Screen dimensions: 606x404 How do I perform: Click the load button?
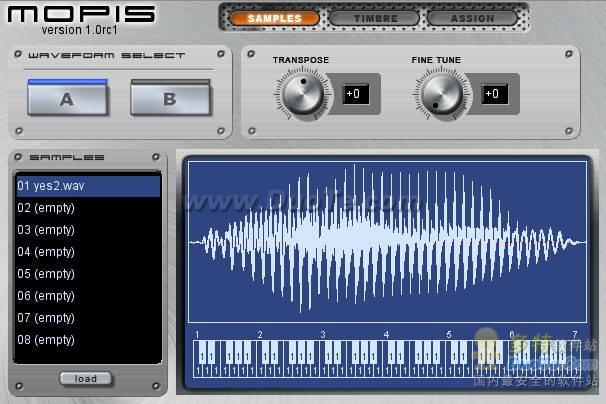[x=86, y=378]
